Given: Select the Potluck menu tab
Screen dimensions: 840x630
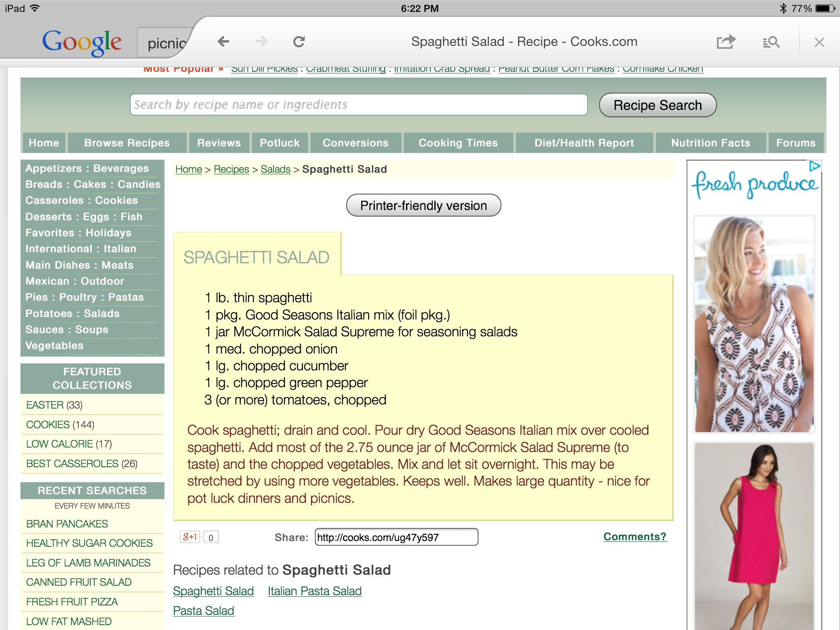Looking at the screenshot, I should pyautogui.click(x=280, y=143).
